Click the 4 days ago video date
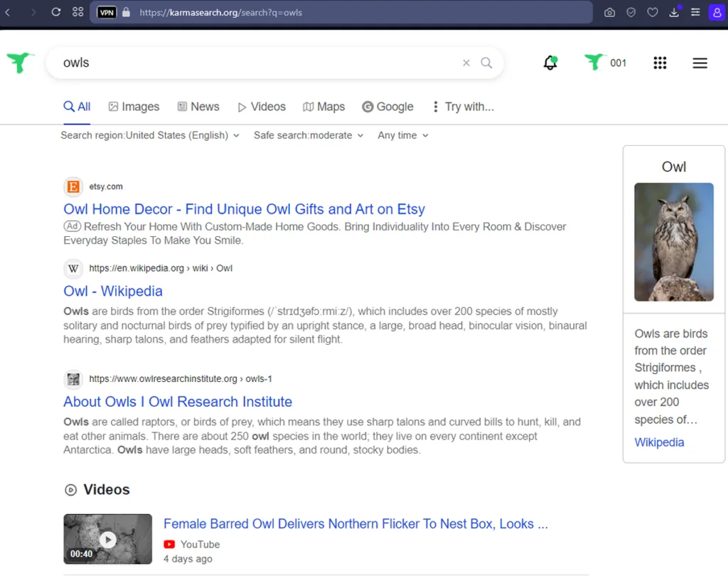Viewport: 728px width, 581px height. (188, 559)
